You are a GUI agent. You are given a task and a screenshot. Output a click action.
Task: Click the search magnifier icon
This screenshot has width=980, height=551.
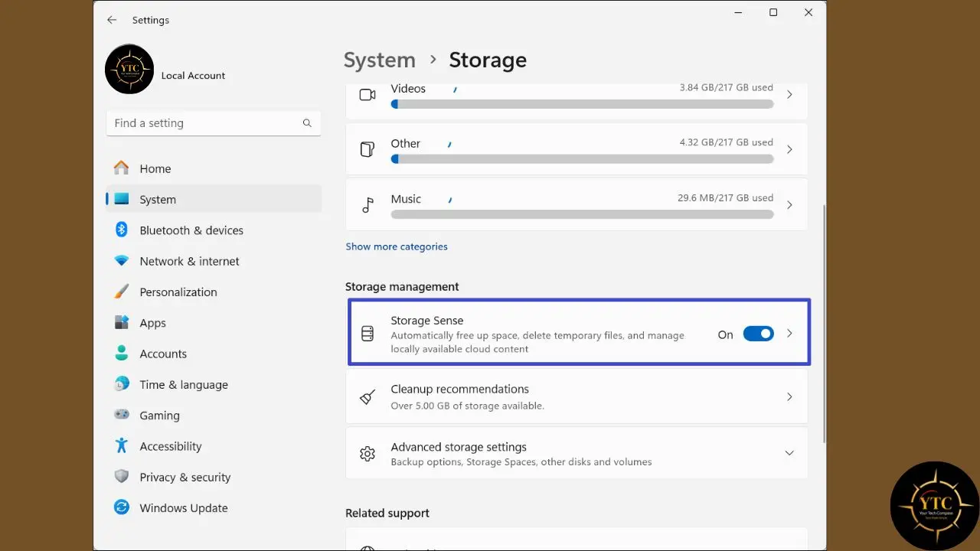click(x=307, y=123)
